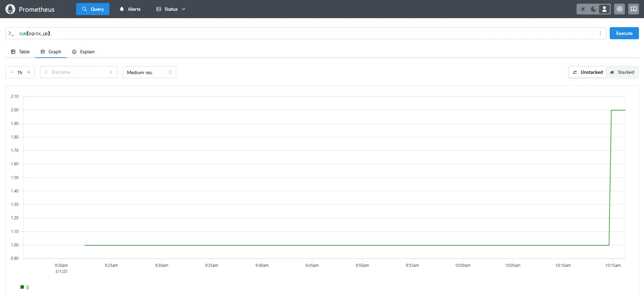Decrease the 1h range with minus

tap(11, 72)
